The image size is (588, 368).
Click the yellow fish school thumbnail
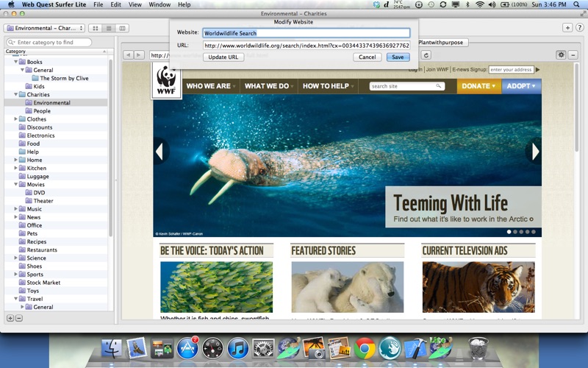tap(216, 287)
